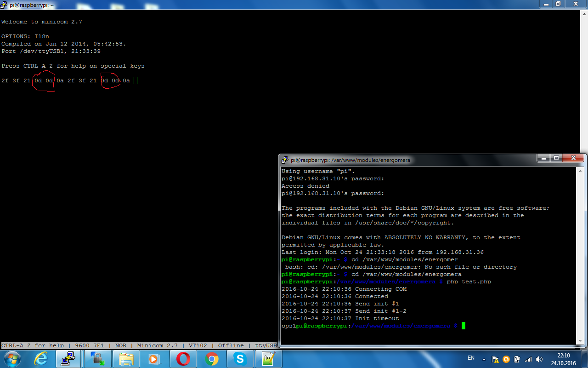The image size is (588, 368).
Task: Click the energomera terminal title bar
Action: 459,160
